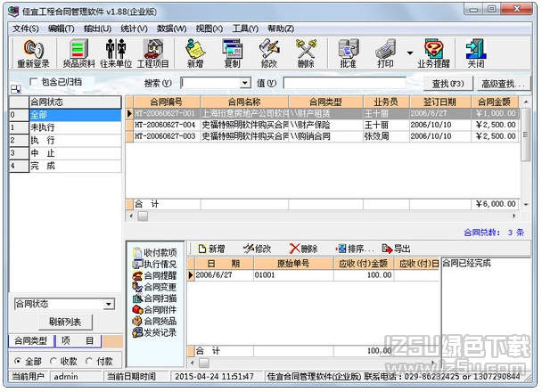The height and width of the screenshot is (392, 542).
Task: Select 合同扫描 in the detail list
Action: [x=155, y=298]
